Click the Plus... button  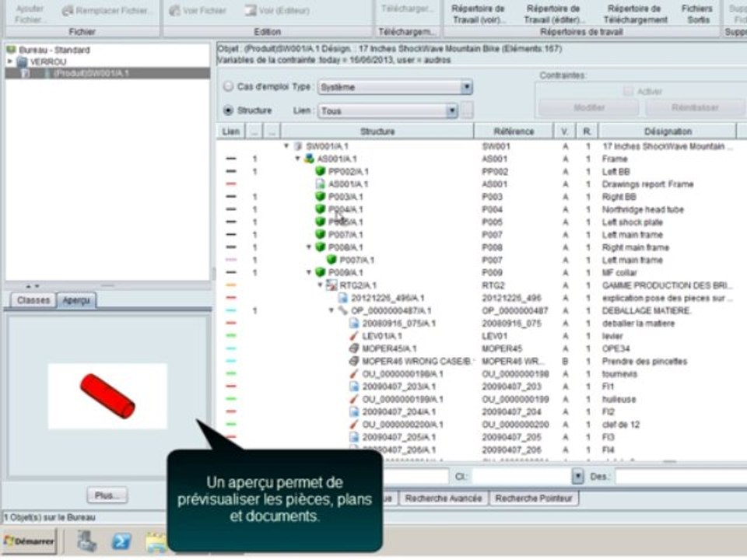107,495
